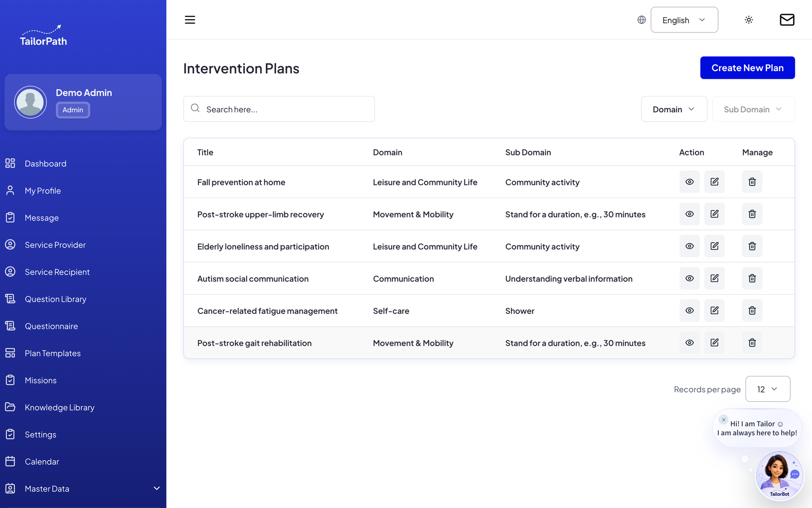Delete the Fall prevention at home plan
Viewport: 812px width, 508px height.
pyautogui.click(x=752, y=182)
